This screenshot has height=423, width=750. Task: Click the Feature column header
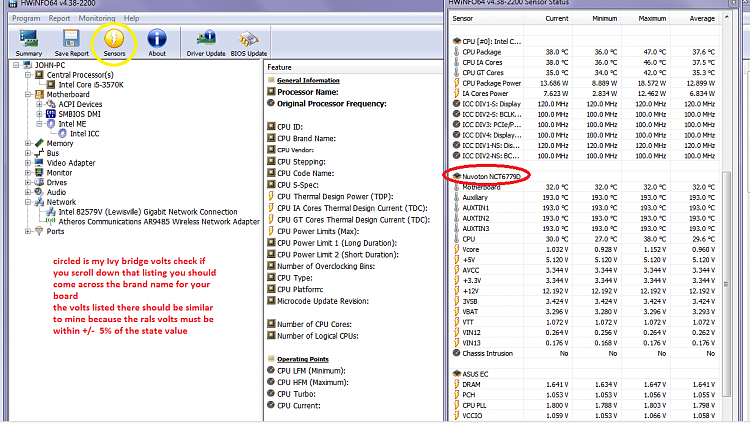(353, 67)
